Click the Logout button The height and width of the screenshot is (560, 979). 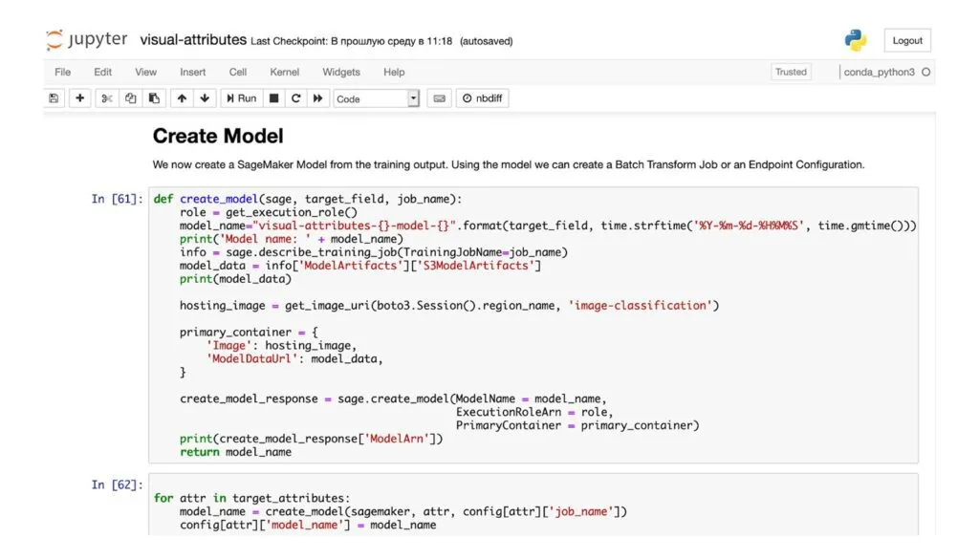906,39
